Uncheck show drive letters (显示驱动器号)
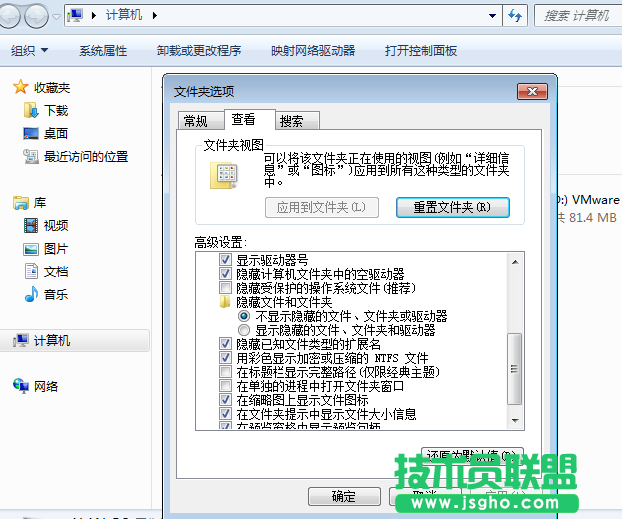 225,260
